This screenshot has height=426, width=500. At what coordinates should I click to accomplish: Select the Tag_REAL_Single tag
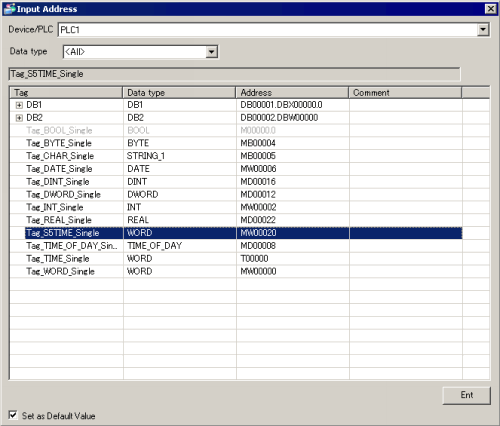(x=59, y=220)
